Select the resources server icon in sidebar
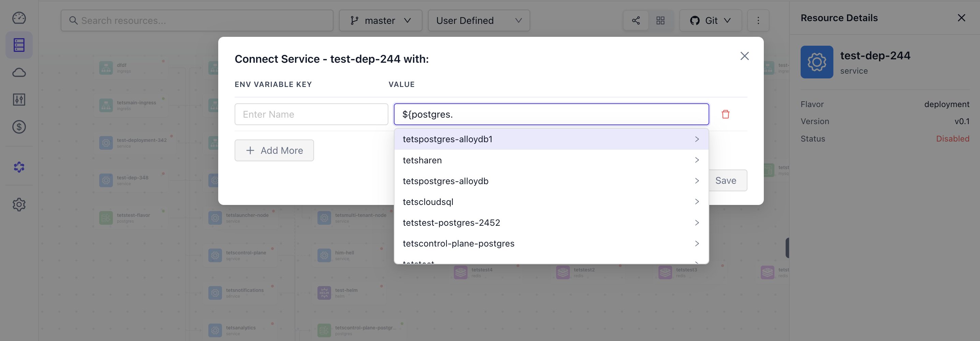980x341 pixels. [19, 45]
